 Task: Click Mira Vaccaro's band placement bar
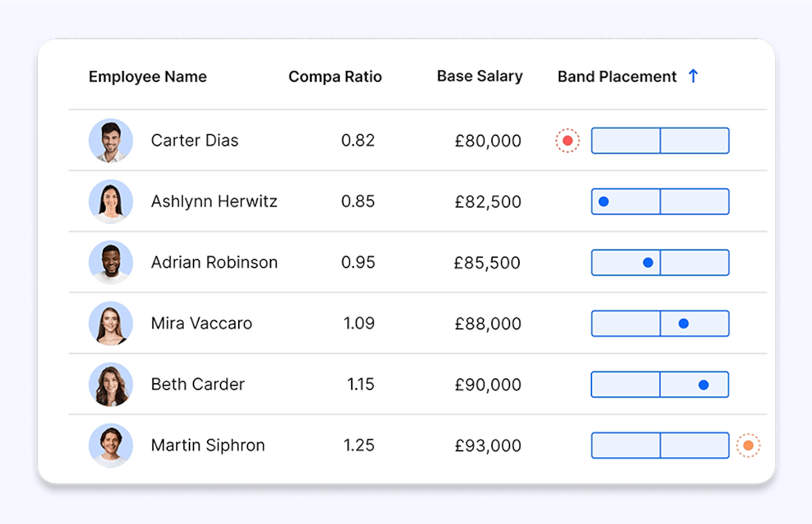[660, 323]
